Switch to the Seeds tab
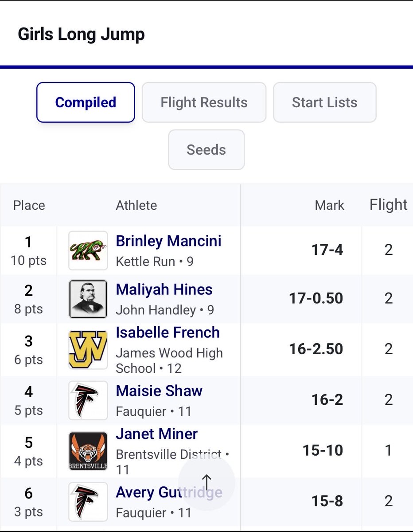The height and width of the screenshot is (532, 413). [x=206, y=150]
